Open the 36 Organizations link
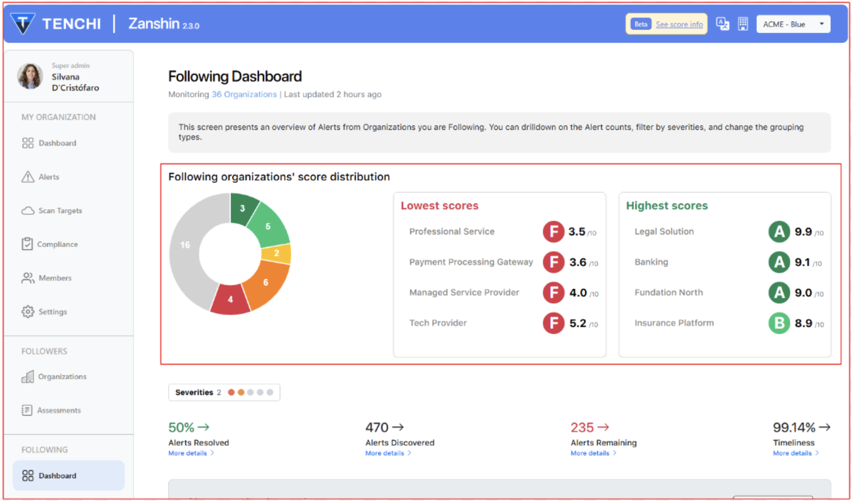Viewport: 852px width, 504px height. 244,94
